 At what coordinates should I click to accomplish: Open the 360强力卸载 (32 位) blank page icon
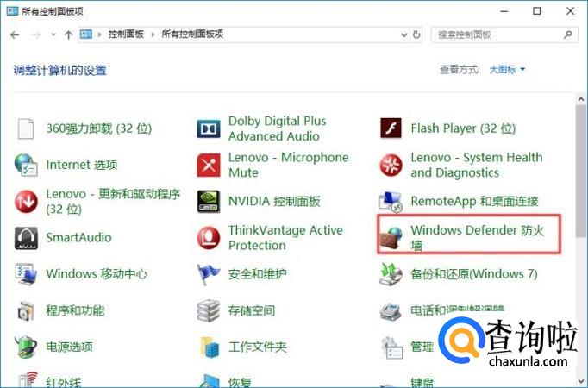[26, 128]
